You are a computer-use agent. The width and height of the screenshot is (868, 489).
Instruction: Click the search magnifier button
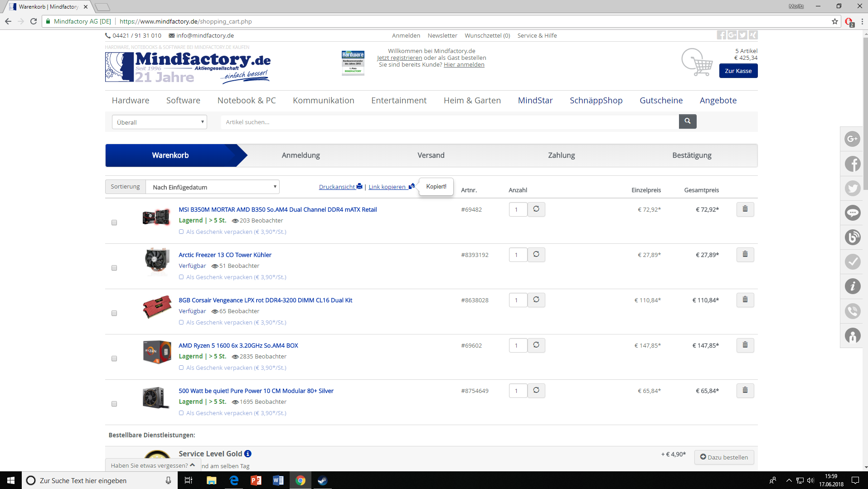688,121
